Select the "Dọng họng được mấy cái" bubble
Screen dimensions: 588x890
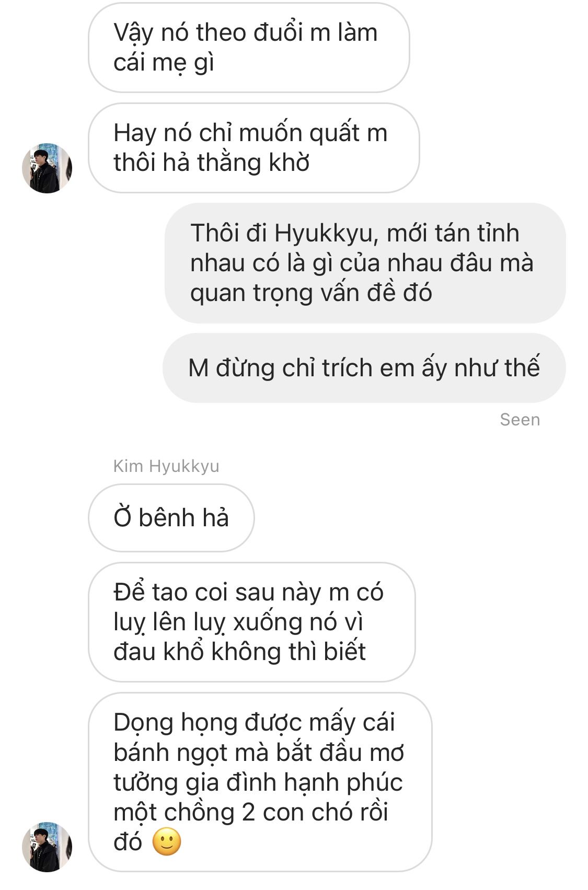coord(260,782)
